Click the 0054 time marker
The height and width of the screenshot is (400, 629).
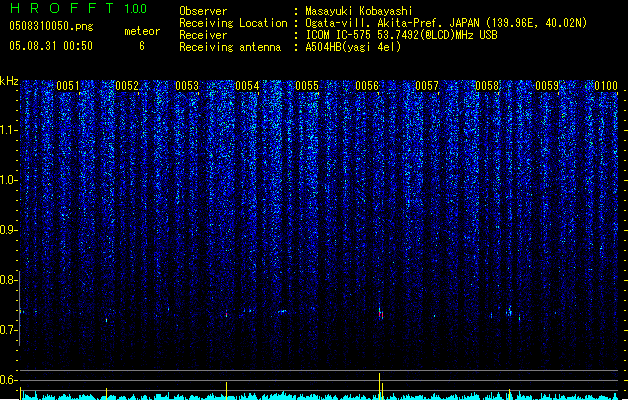(247, 86)
